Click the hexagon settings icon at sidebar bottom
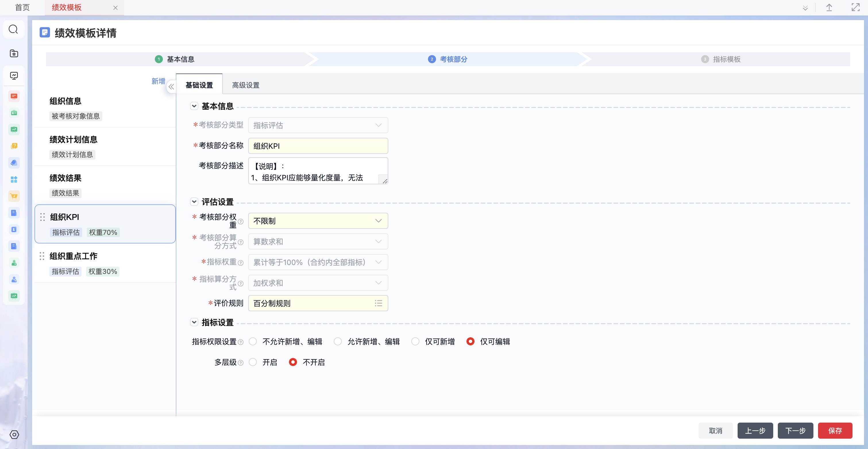This screenshot has width=868, height=449. click(x=14, y=435)
